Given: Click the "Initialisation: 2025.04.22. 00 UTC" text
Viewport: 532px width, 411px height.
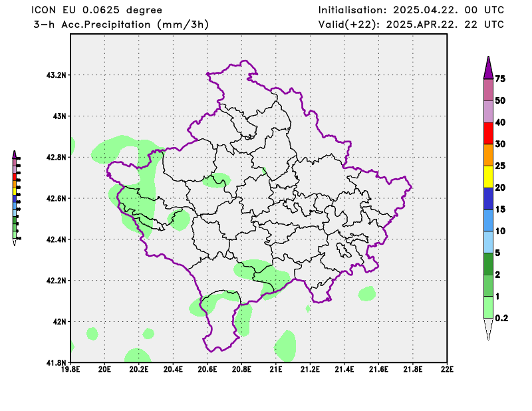Looking at the screenshot, I should tap(411, 10).
